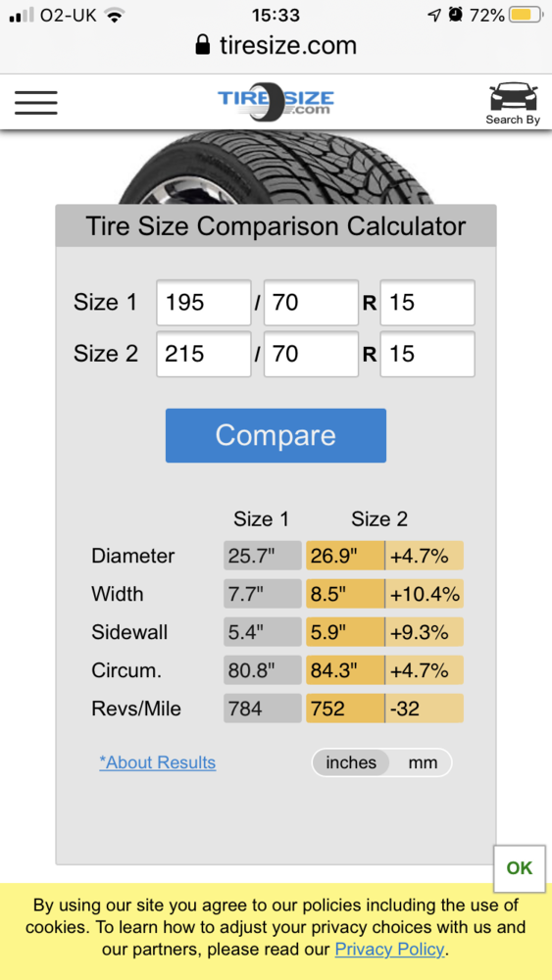Screen dimensions: 552x980
Task: Tap the TireSize.com logo
Action: (276, 100)
